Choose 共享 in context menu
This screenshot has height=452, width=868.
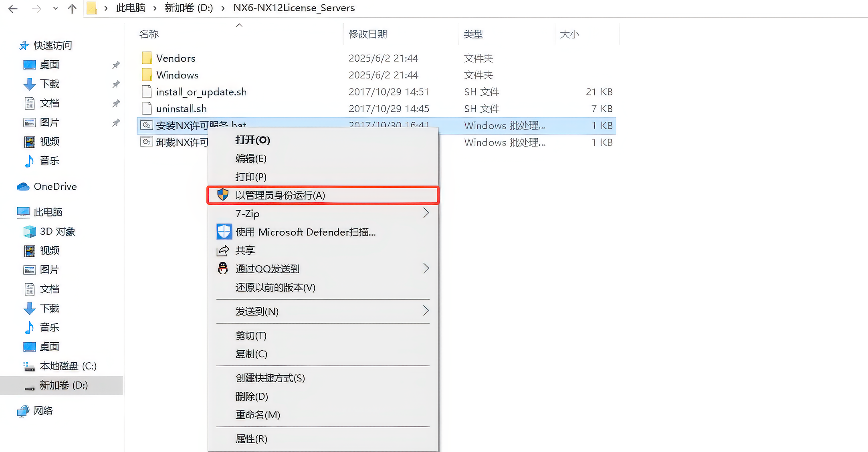coord(323,250)
